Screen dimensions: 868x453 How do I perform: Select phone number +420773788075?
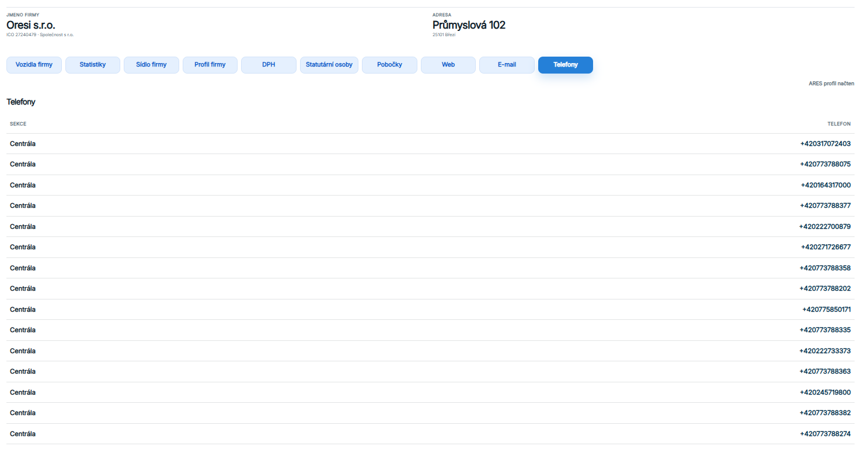[x=825, y=165]
